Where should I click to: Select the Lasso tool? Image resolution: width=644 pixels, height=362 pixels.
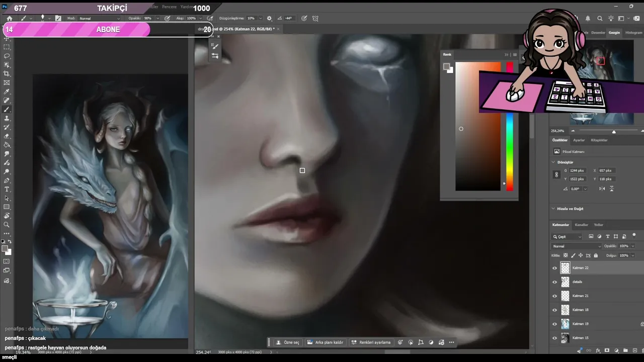coord(7,56)
